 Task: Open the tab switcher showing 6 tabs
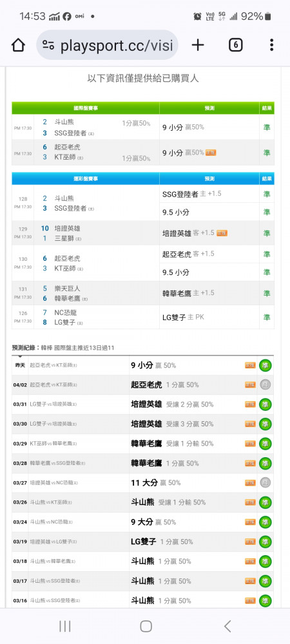(235, 45)
